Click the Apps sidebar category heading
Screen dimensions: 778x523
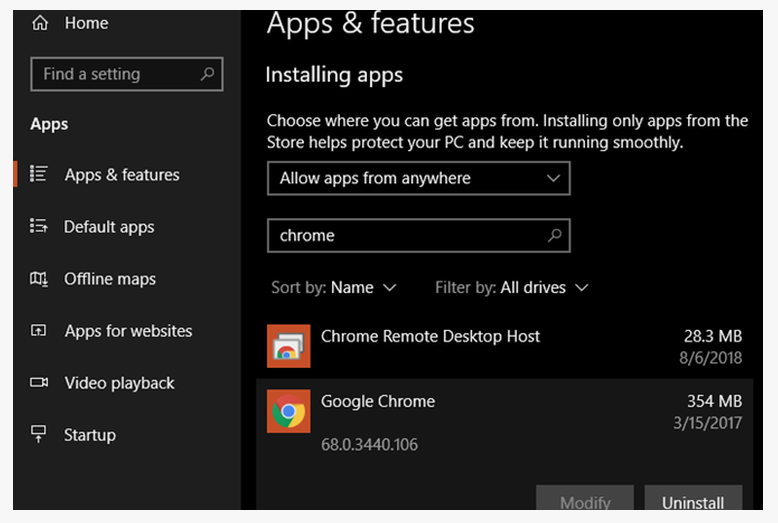pos(49,124)
